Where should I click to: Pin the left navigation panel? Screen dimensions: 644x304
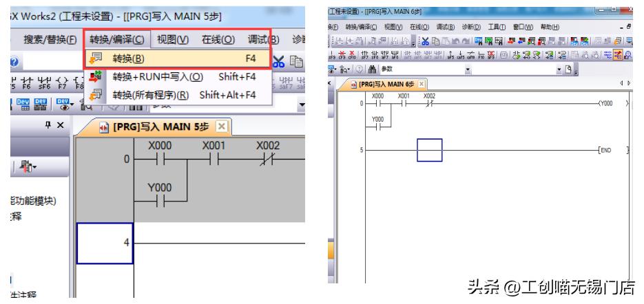pyautogui.click(x=48, y=125)
